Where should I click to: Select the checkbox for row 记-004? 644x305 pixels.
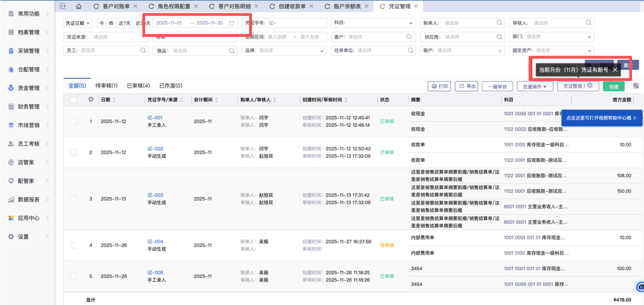pyautogui.click(x=74, y=245)
